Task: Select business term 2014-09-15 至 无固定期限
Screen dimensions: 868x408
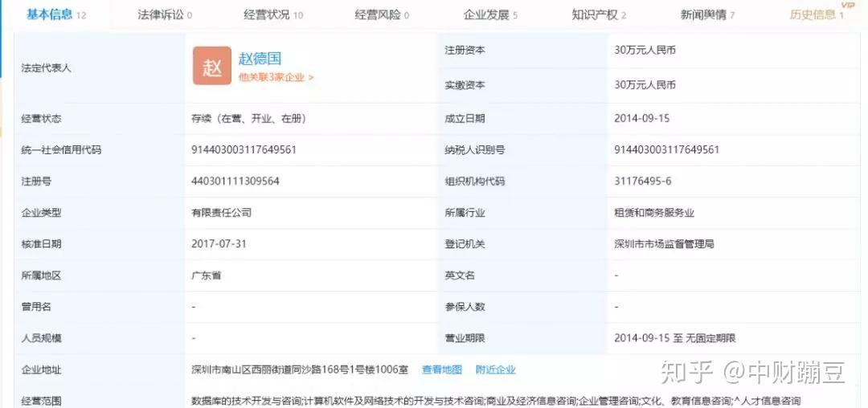Action: (675, 338)
